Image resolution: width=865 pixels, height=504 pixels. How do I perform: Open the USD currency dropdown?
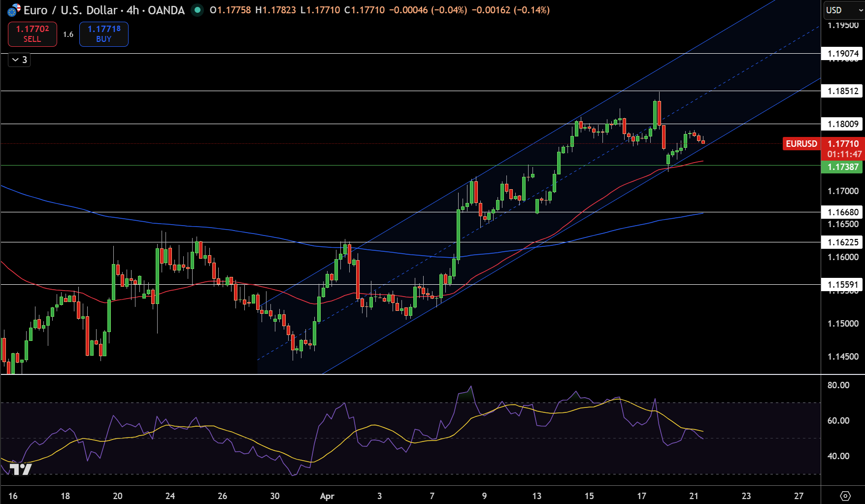[x=844, y=10]
